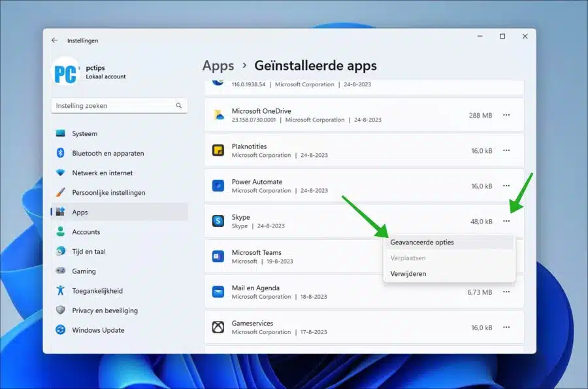Maximize the Instellingen window
This screenshot has height=389, width=588.
click(x=502, y=36)
